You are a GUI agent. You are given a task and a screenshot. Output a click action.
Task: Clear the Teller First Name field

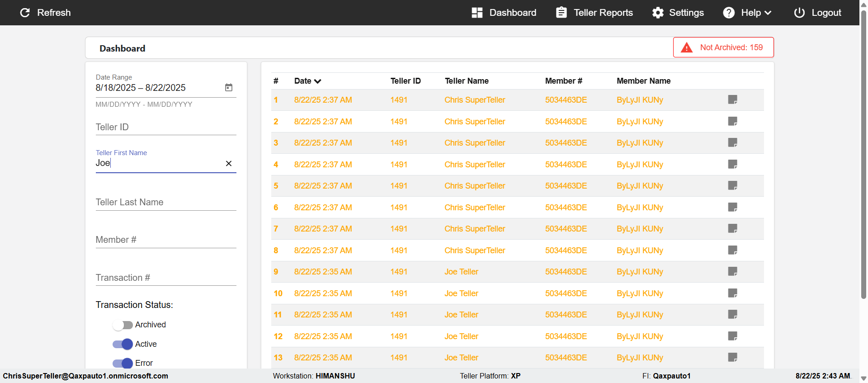point(229,163)
